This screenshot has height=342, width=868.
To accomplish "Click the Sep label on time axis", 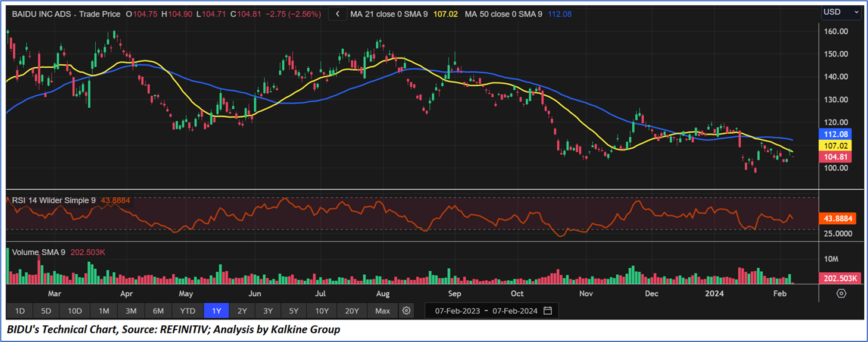I will tap(454, 294).
